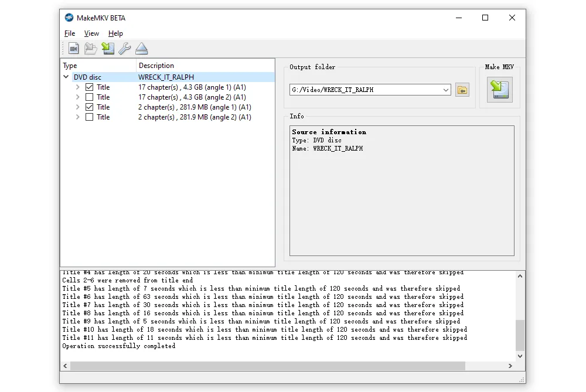586x392 pixels.
Task: Click the 'Source information' heading
Action: (329, 132)
